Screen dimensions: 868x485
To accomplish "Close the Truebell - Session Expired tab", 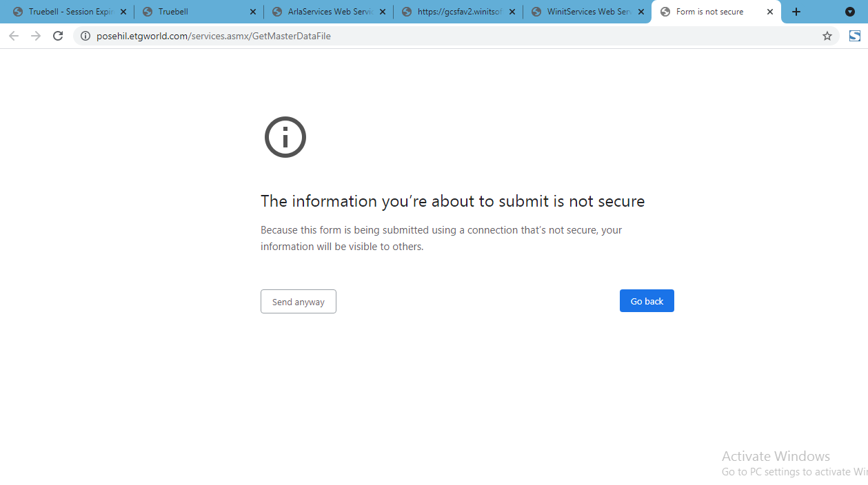I will pos(123,12).
